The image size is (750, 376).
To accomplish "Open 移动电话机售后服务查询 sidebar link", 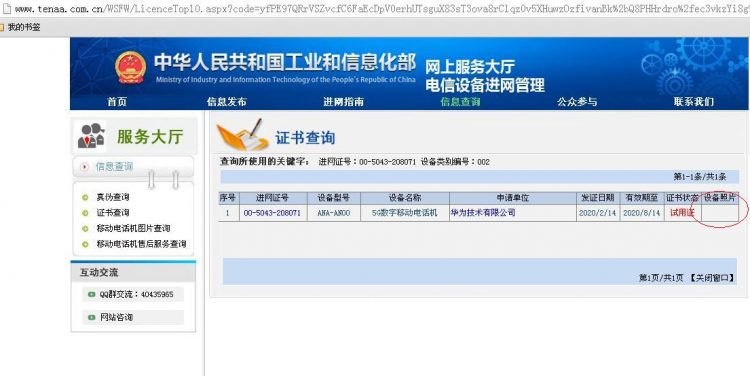I will (142, 244).
